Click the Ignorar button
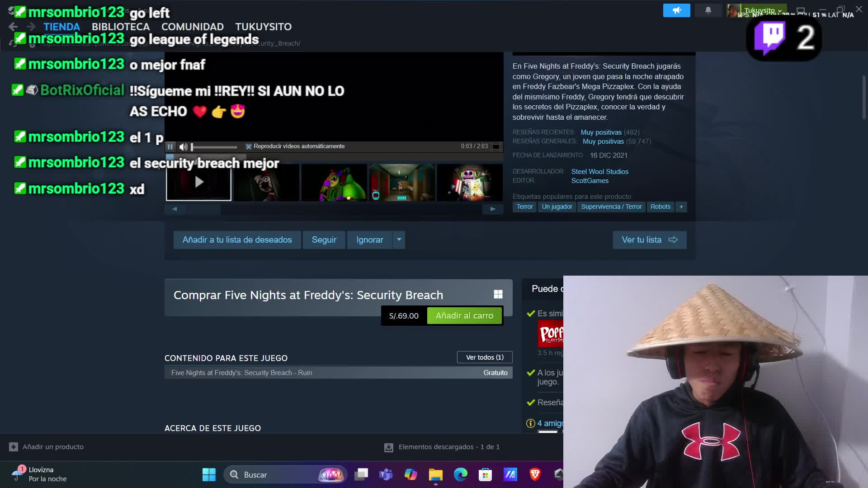 click(369, 240)
